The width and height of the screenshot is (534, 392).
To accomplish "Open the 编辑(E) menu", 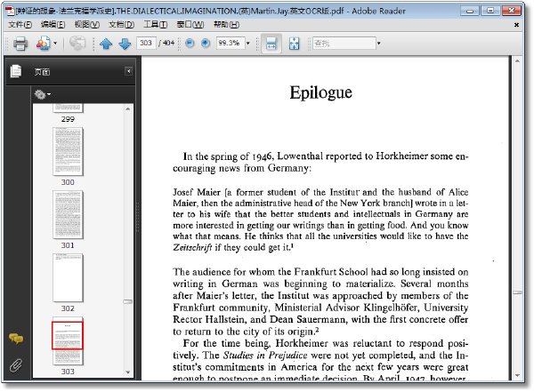I will (x=53, y=25).
